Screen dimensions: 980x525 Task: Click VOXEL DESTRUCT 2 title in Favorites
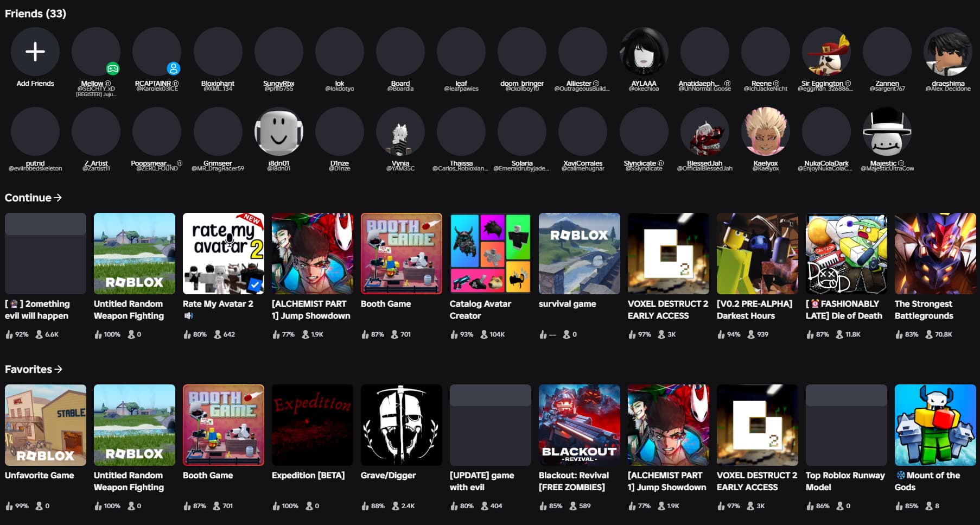click(757, 481)
